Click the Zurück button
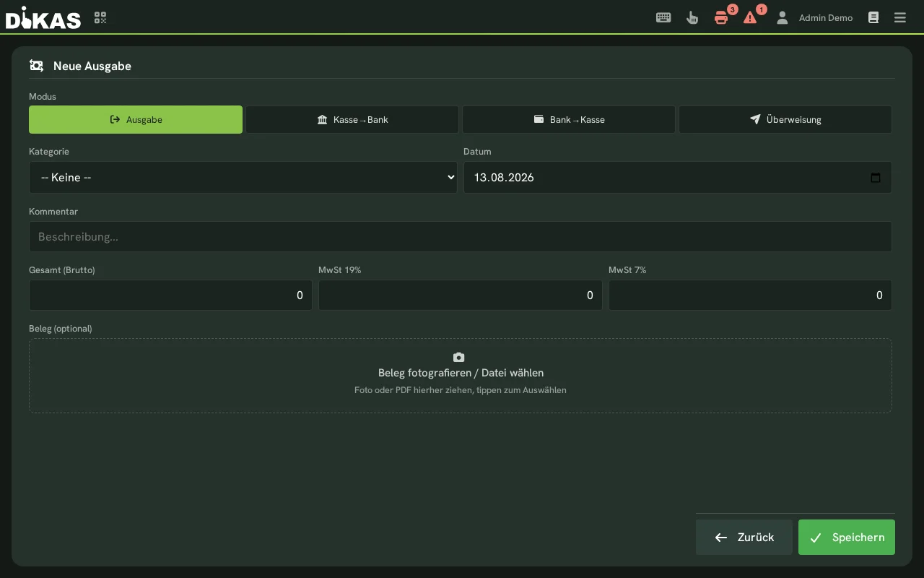Viewport: 924px width, 578px height. coord(744,538)
